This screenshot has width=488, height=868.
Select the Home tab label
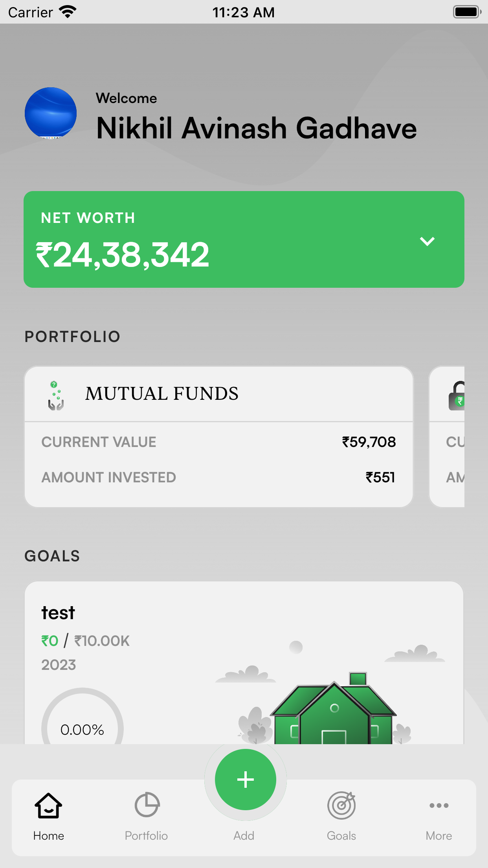pyautogui.click(x=48, y=836)
